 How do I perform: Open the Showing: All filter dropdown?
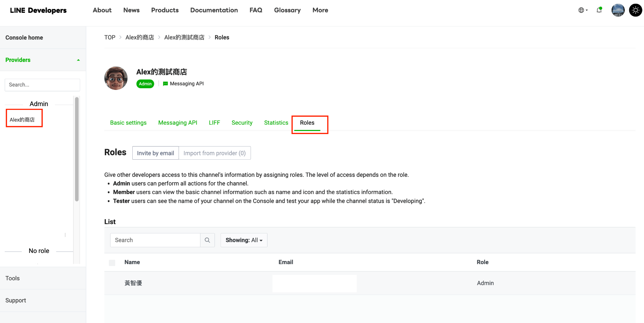tap(244, 240)
